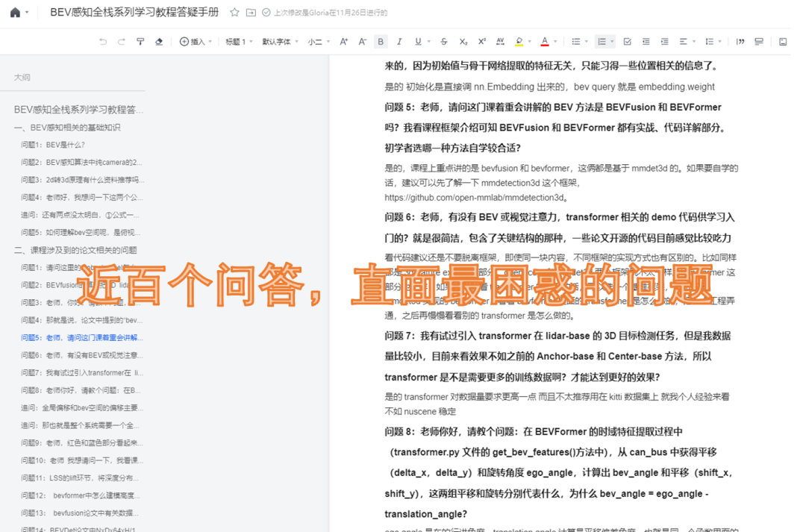Decrease font size with A- icon

click(363, 42)
